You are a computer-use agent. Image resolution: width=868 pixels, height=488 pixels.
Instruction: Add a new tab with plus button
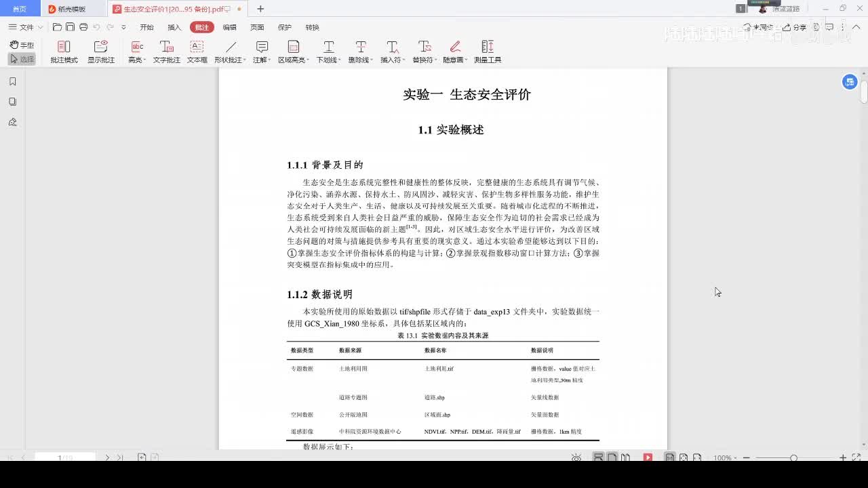click(260, 9)
